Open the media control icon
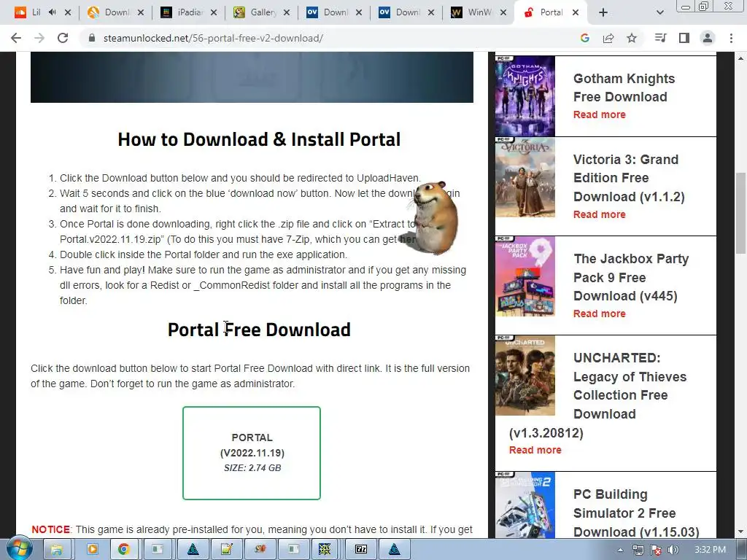747x560 pixels. tap(660, 38)
